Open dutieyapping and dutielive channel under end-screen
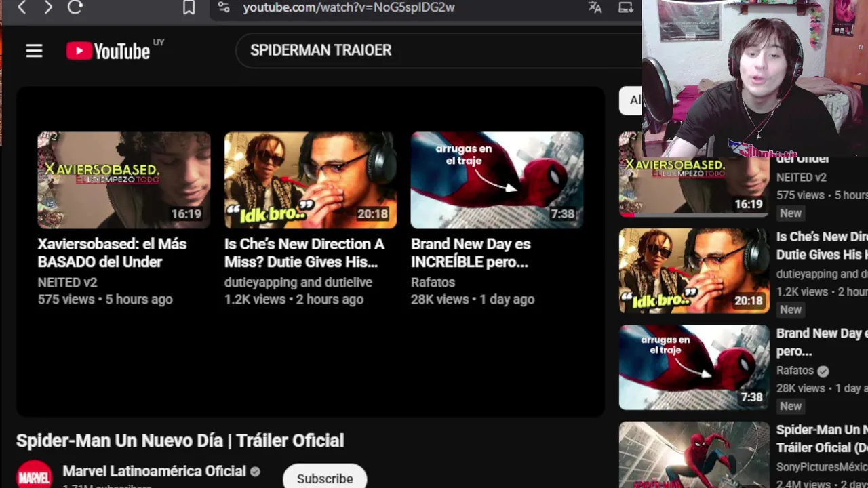This screenshot has height=488, width=868. tap(298, 282)
